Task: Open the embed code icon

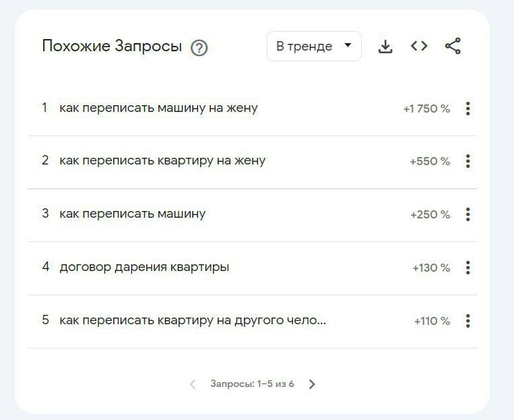Action: [419, 46]
